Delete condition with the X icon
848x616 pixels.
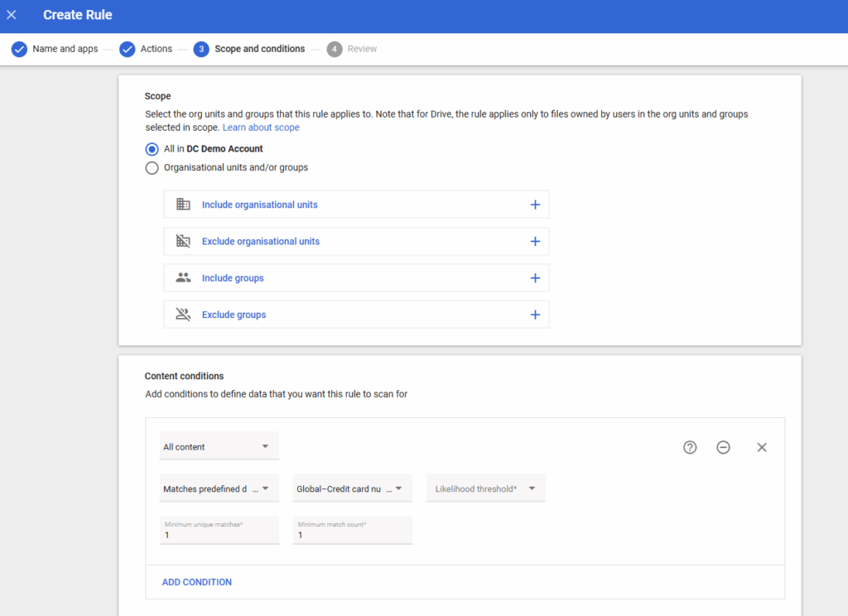click(762, 447)
